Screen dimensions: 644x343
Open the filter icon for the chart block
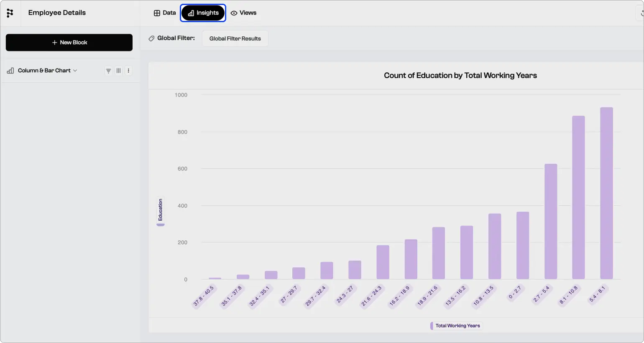[108, 71]
